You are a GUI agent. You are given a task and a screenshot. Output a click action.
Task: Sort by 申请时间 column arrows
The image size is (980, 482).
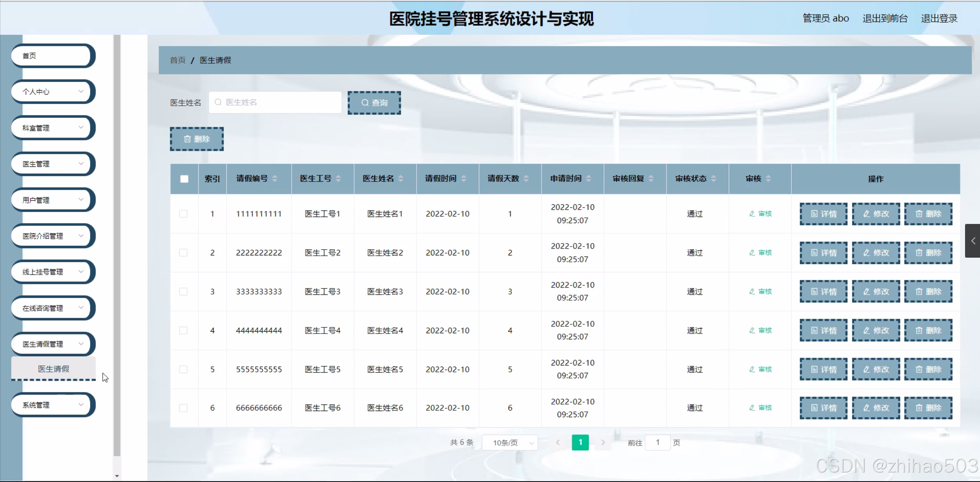(589, 178)
